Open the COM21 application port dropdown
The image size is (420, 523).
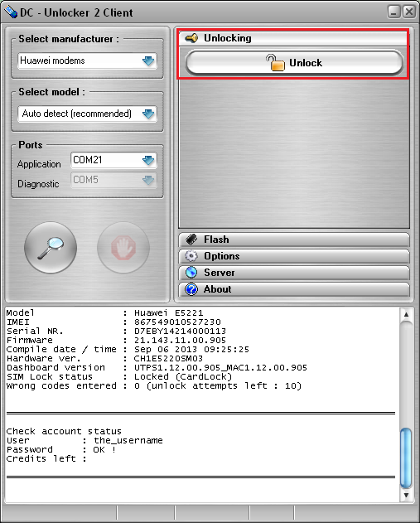pyautogui.click(x=113, y=160)
